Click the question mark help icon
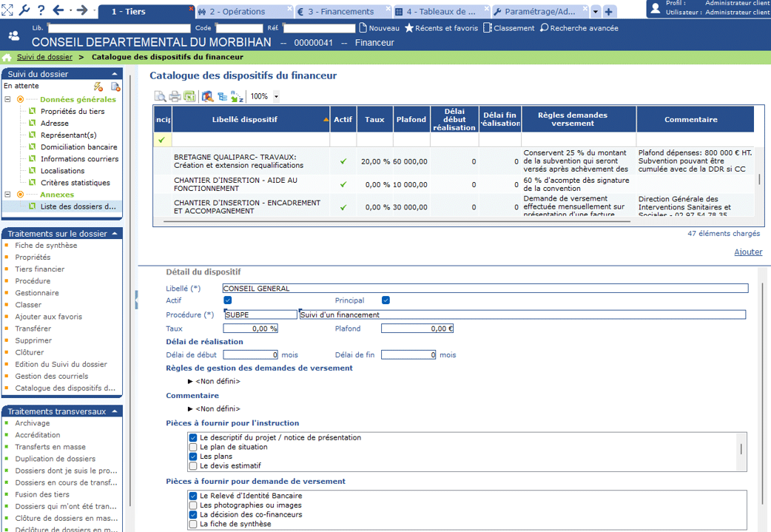Viewport: 771px width, 532px height. [41, 10]
